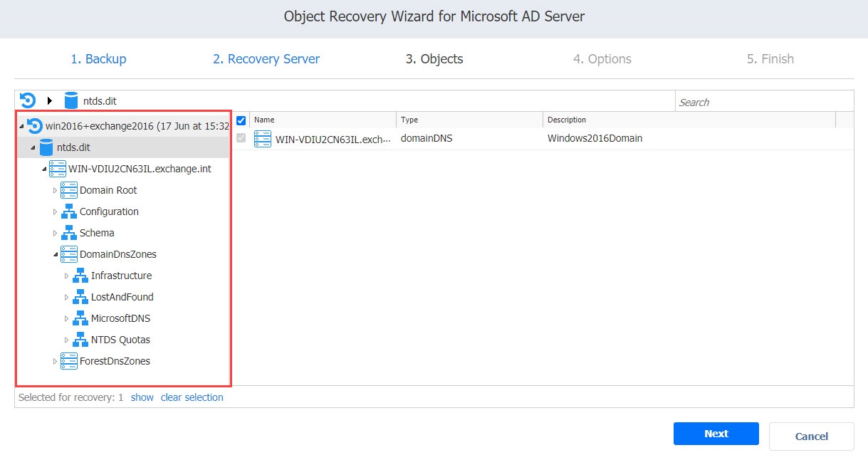This screenshot has height=460, width=868.
Task: Click the Domain Root server icon
Action: coord(69,190)
